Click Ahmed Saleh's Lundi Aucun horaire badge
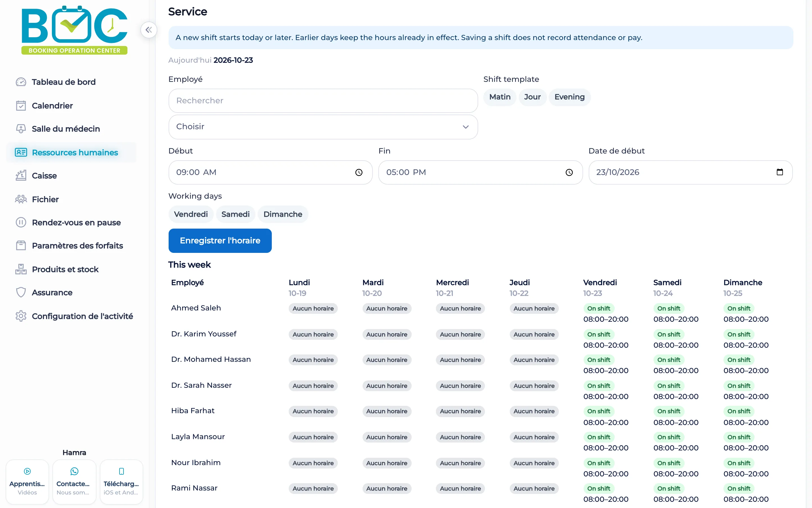 [313, 308]
